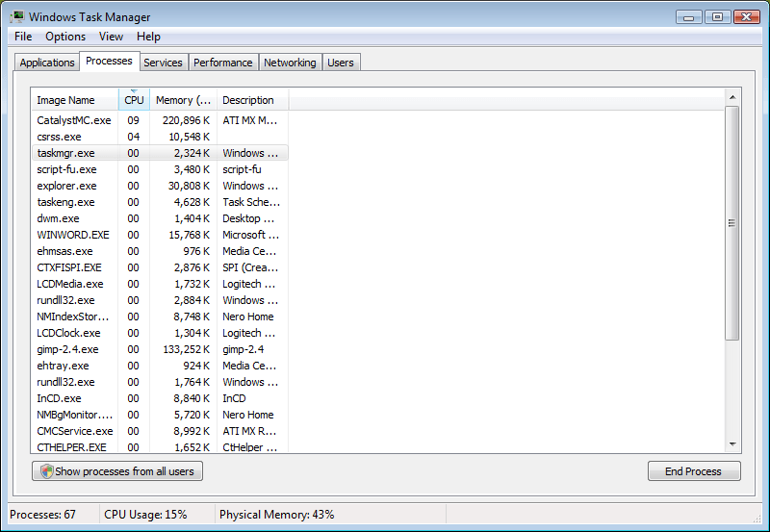Switch to the Applications tab

pos(47,63)
